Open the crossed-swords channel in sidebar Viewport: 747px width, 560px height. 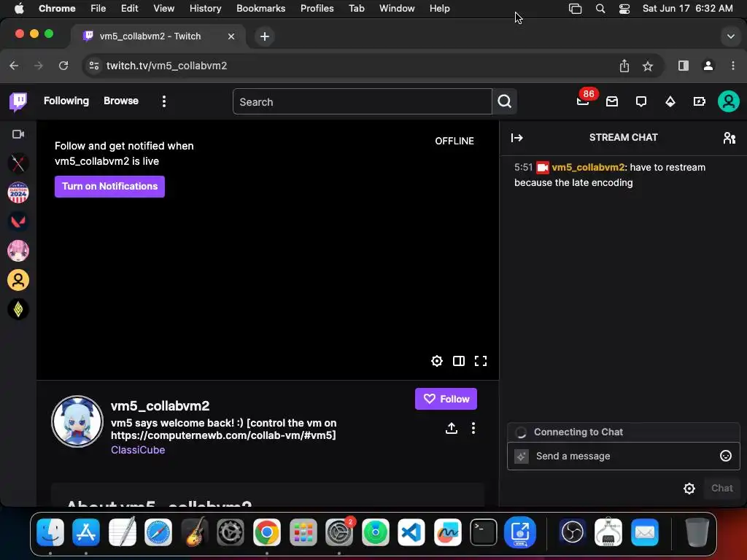[18, 163]
